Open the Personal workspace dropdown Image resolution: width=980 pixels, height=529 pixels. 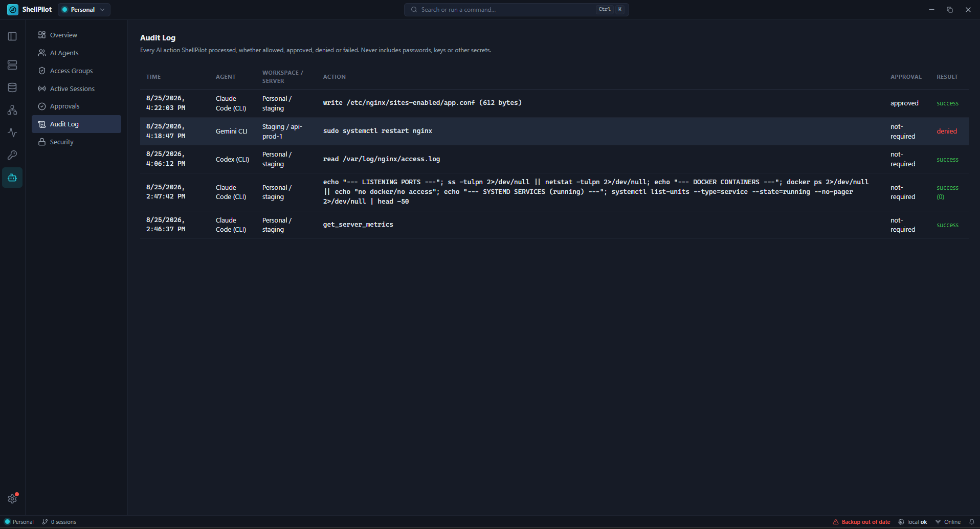(x=84, y=10)
